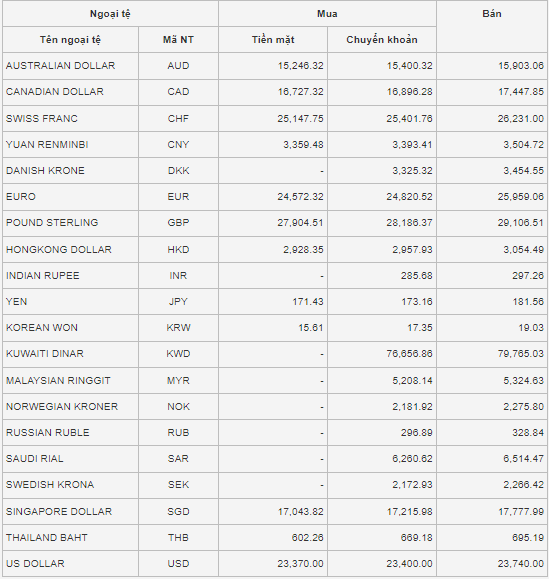Image resolution: width=549 pixels, height=579 pixels.
Task: Click the JPY currency code cell
Action: pyautogui.click(x=178, y=302)
